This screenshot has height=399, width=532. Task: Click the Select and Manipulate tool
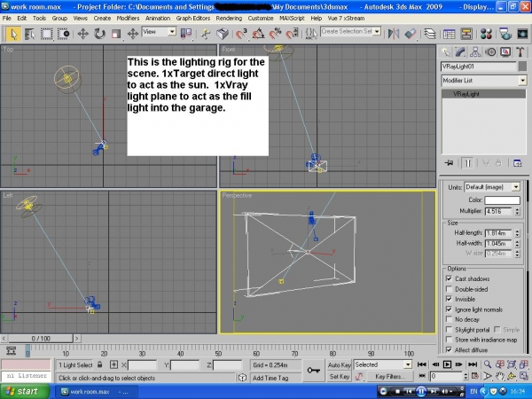206,34
